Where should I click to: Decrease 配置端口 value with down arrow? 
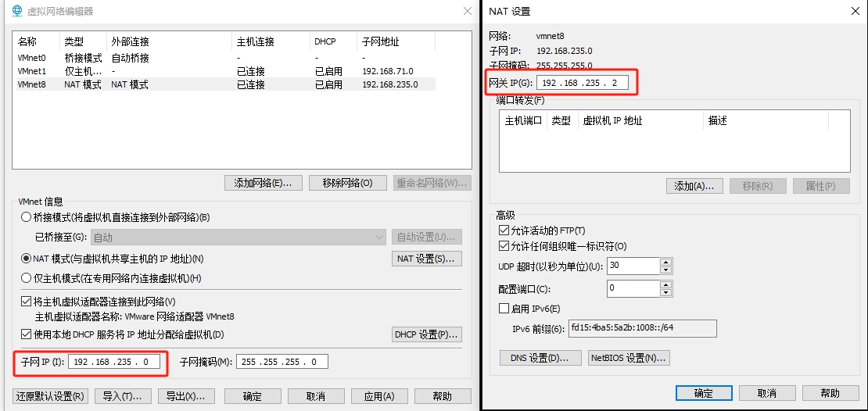pyautogui.click(x=665, y=293)
